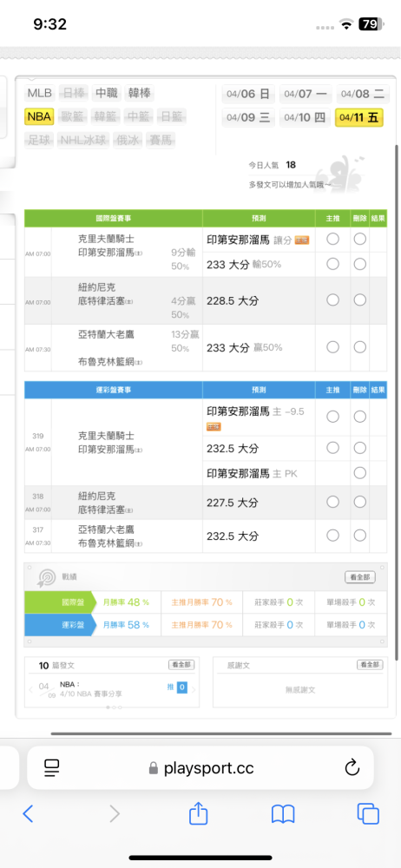Click the horizontal page scrollbar
Screen dimensions: 401x868
coord(221,733)
